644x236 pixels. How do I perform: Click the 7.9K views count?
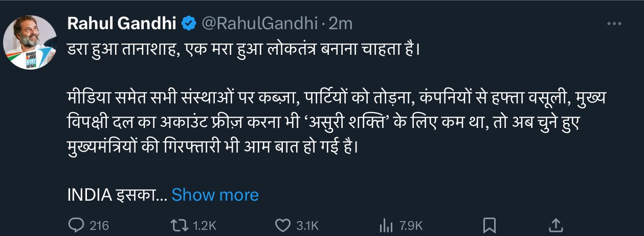click(x=411, y=226)
